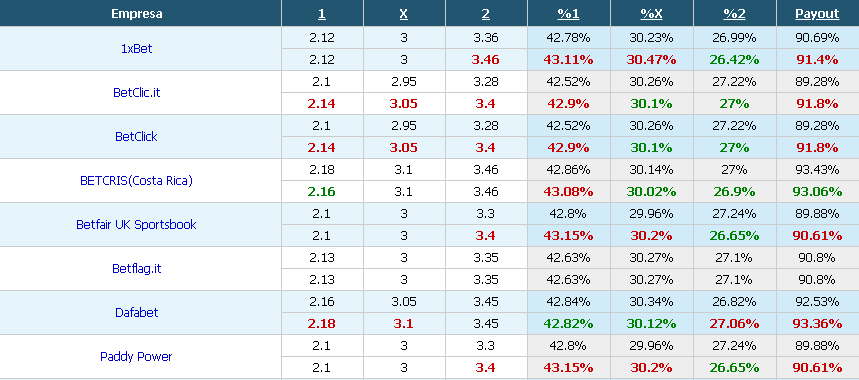Click BETCRIS 93.43% payout value
Screen dimensions: 859x380
[x=817, y=170]
